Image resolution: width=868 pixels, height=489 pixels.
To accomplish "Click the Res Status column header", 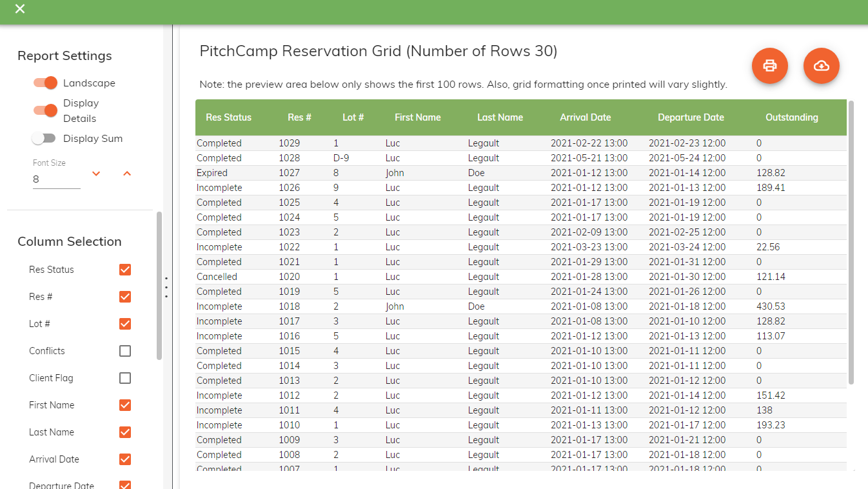I will click(x=229, y=117).
